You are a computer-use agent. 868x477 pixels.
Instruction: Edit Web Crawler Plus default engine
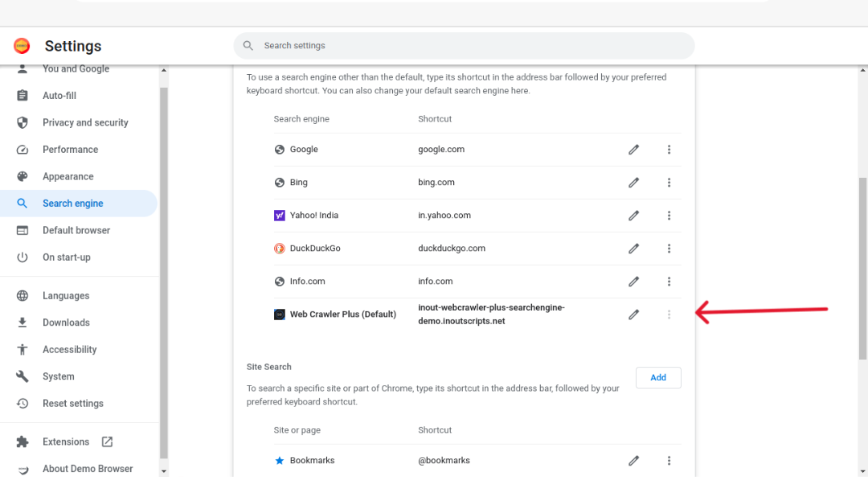pos(633,315)
